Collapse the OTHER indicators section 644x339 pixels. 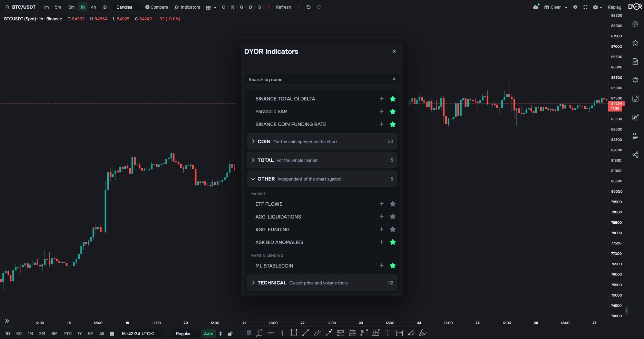pos(322,179)
